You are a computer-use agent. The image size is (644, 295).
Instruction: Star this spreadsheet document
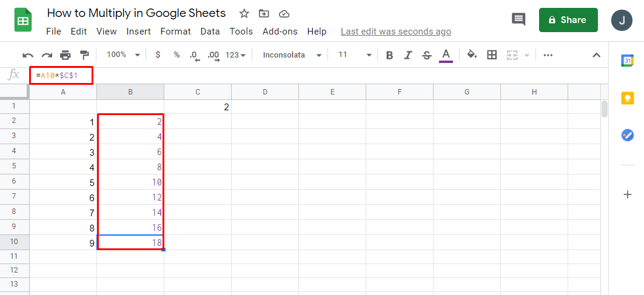244,13
